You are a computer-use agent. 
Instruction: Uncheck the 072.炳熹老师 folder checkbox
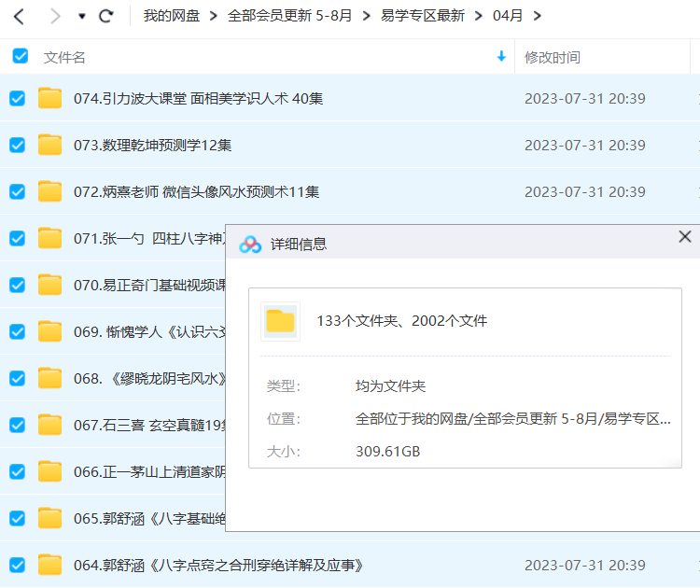pos(17,191)
